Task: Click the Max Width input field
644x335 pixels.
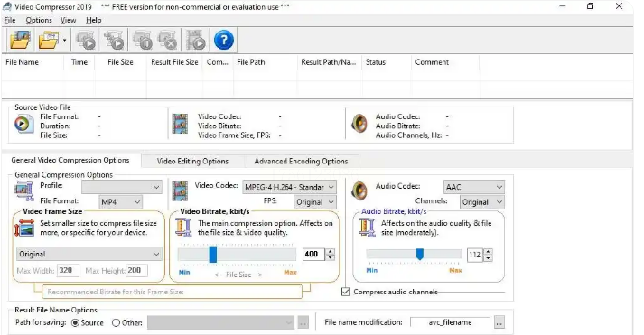Action: (x=68, y=270)
